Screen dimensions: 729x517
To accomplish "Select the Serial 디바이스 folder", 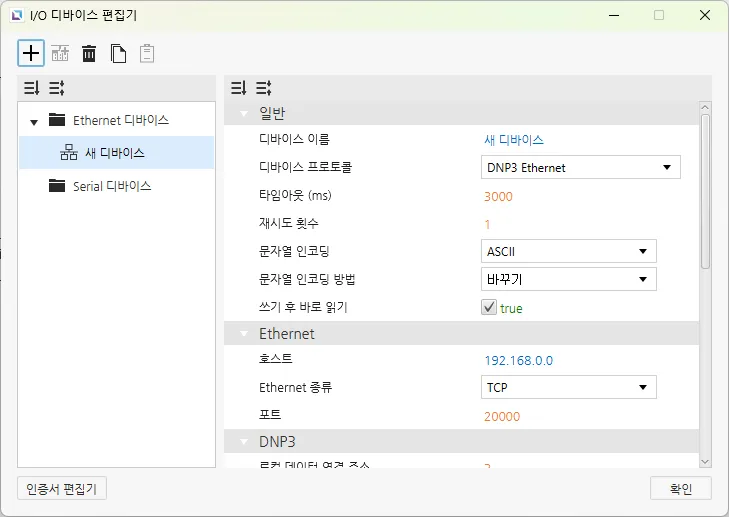I will [x=112, y=186].
